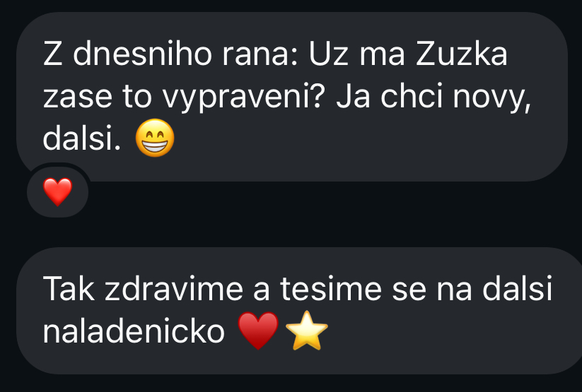Tap the grinning face emoji
This screenshot has height=392, width=582.
click(x=155, y=138)
